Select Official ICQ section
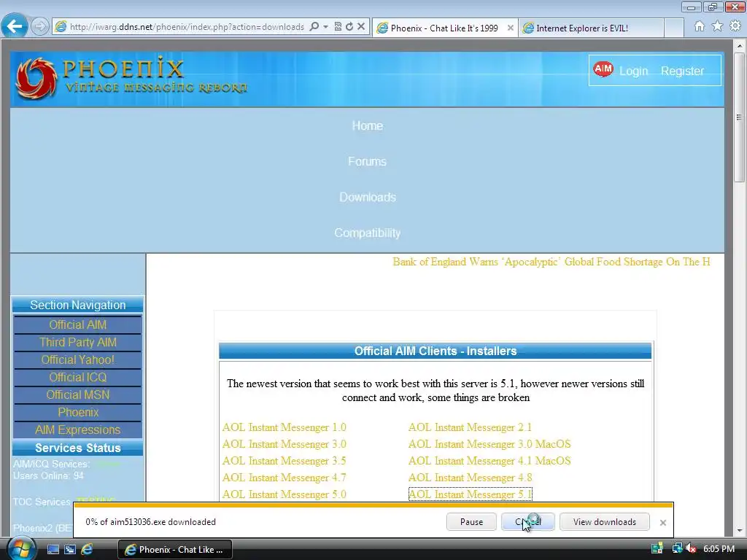 point(77,378)
